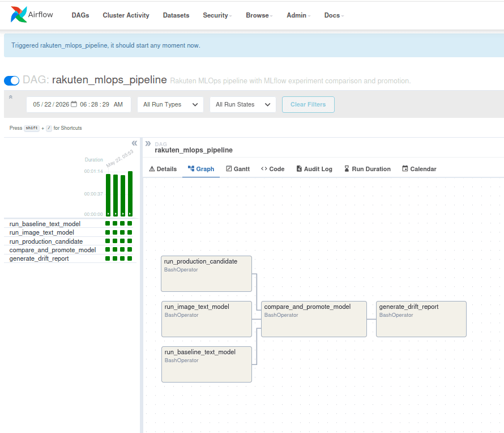Select compare_and_promote_model node in graph
Viewport: 504px width, 433px height.
point(314,319)
